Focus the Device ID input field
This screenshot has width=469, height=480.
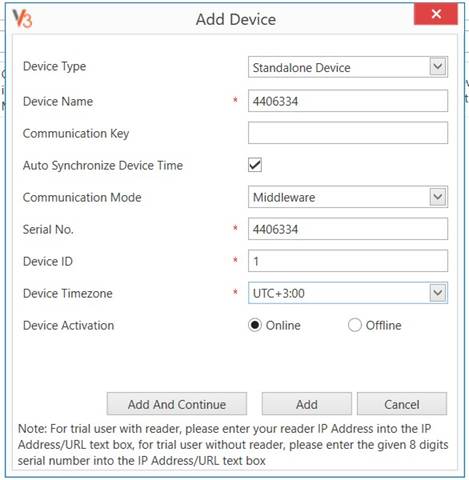[348, 261]
